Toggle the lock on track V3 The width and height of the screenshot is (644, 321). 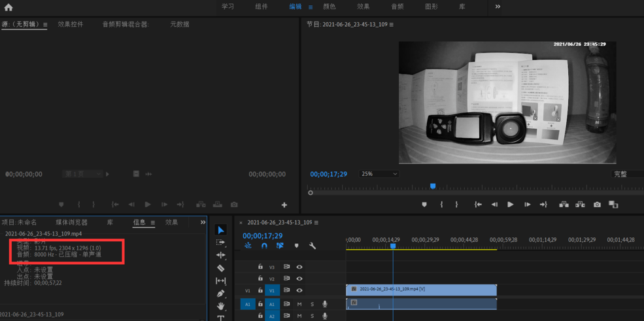coord(260,267)
